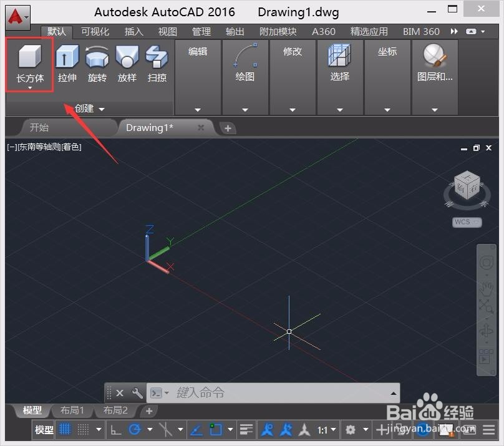Image resolution: width=504 pixels, height=446 pixels.
Task: Restore the viewport window button
Action: pos(477,148)
